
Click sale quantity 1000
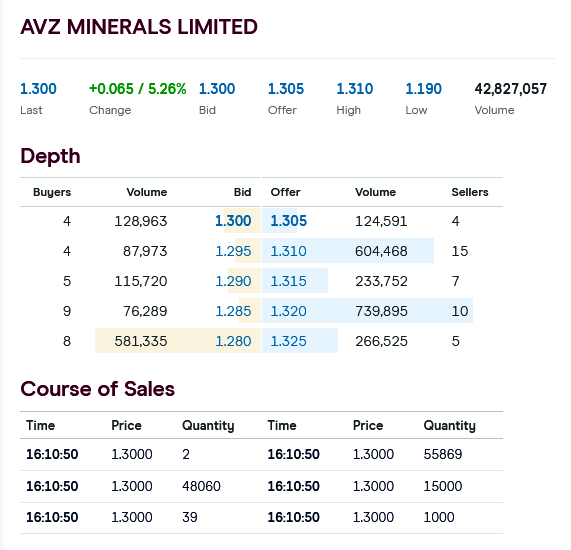tap(439, 517)
